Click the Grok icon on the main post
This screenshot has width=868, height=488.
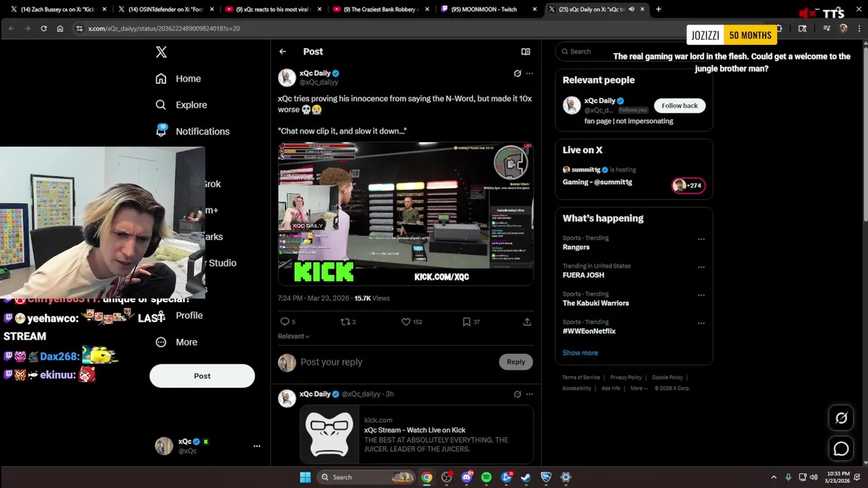(517, 73)
